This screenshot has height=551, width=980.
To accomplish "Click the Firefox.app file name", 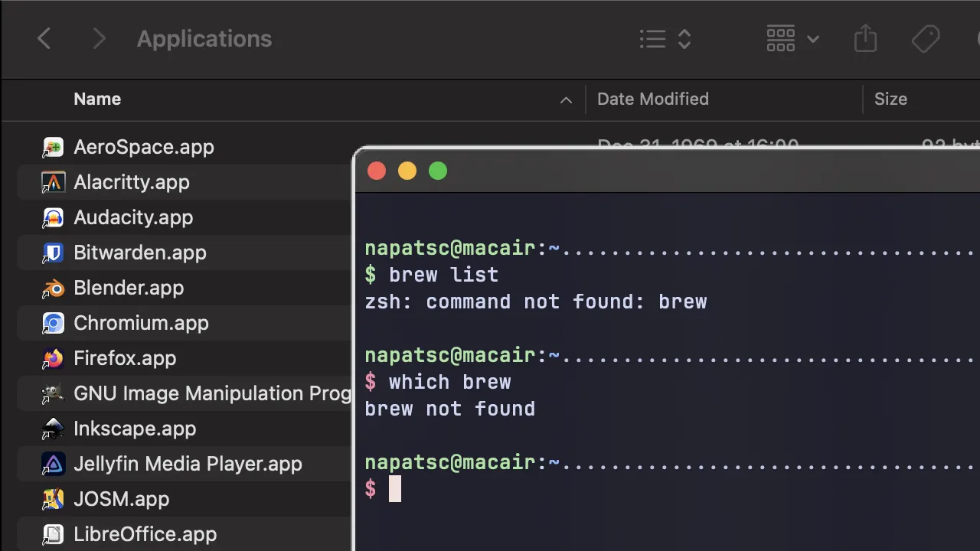I will point(125,358).
